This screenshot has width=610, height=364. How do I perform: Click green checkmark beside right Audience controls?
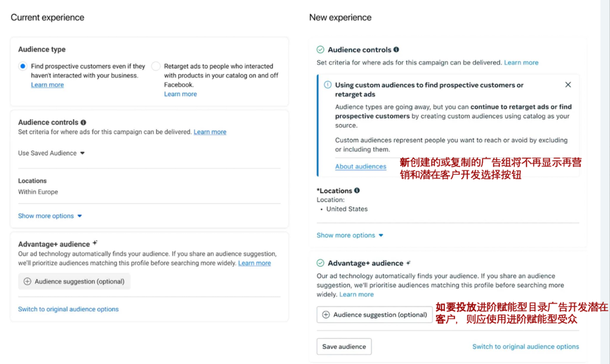point(321,50)
